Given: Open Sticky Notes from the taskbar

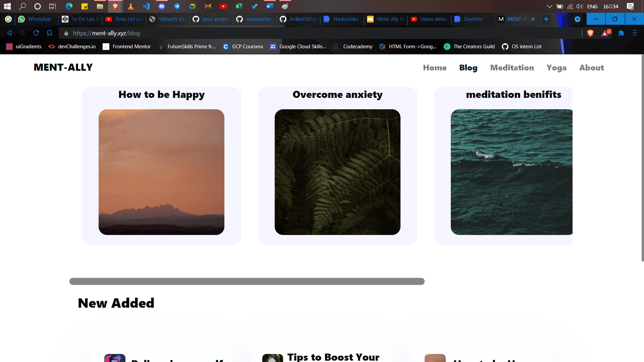Looking at the screenshot, I should [84, 6].
